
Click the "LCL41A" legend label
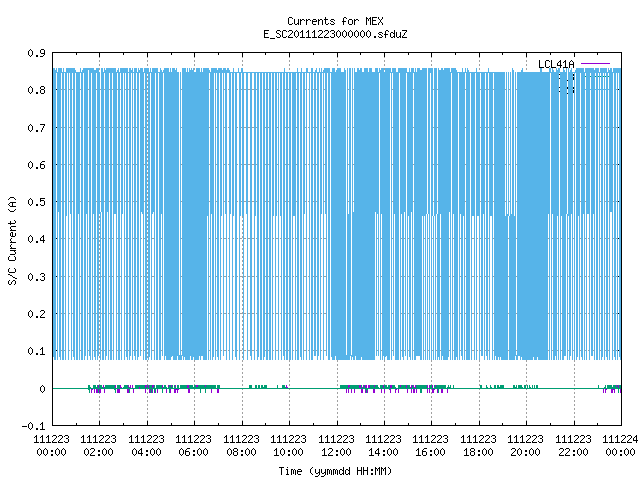tap(556, 64)
